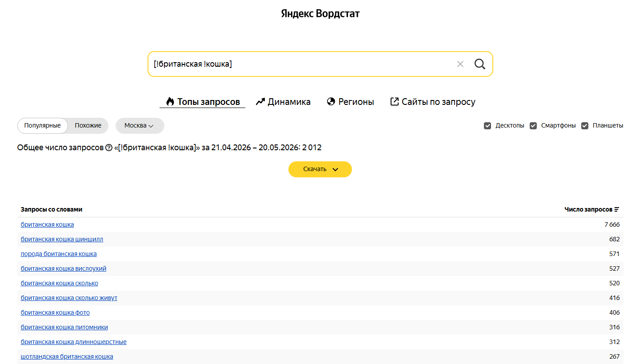The image size is (639, 364).
Task: Click the external link icon of Сайты по запросу
Action: pos(394,102)
